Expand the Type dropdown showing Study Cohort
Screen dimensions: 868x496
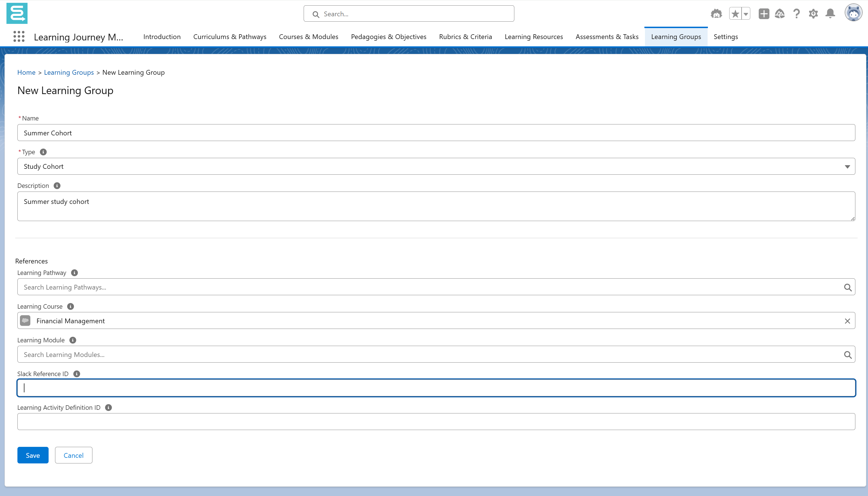(x=436, y=166)
